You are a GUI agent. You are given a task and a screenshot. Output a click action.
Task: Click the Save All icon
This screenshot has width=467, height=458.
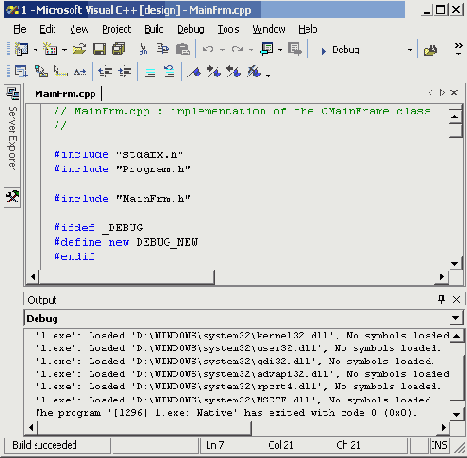(118, 49)
